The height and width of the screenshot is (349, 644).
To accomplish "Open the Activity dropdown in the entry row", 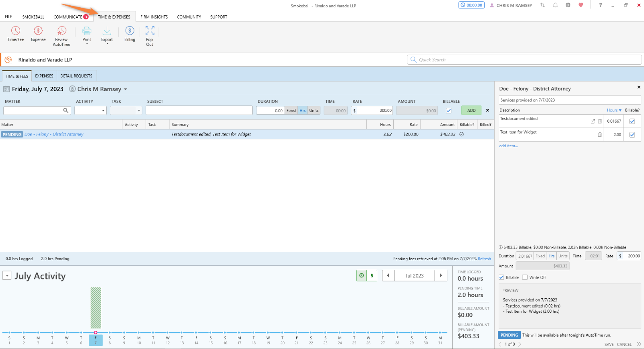I will [x=91, y=111].
